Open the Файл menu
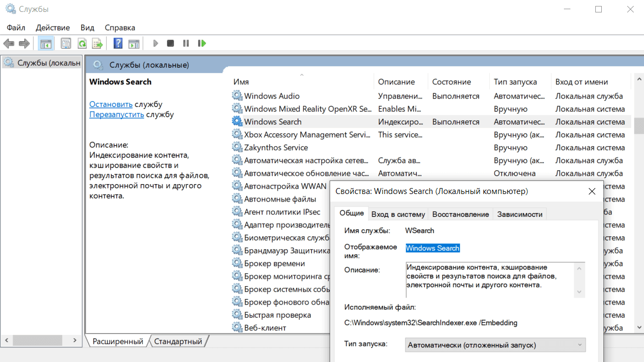The width and height of the screenshot is (644, 362). [16, 28]
